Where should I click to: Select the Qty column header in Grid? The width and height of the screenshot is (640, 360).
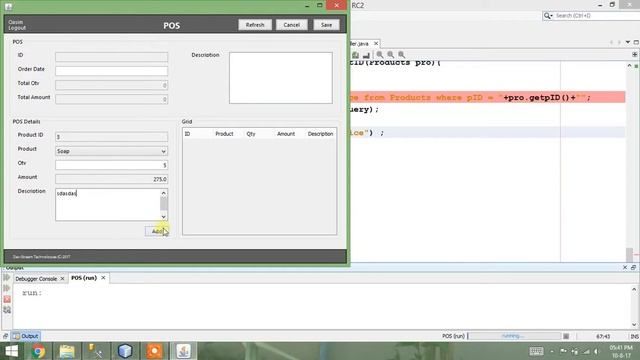click(251, 134)
